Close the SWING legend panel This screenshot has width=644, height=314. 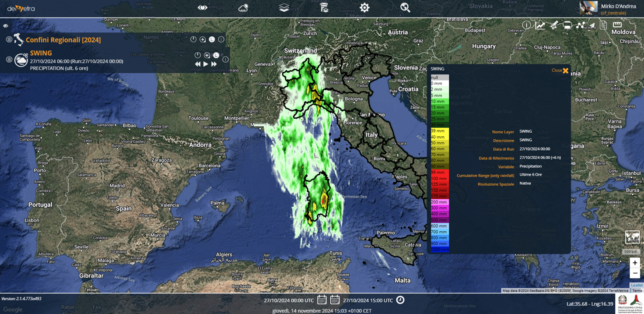coord(560,70)
